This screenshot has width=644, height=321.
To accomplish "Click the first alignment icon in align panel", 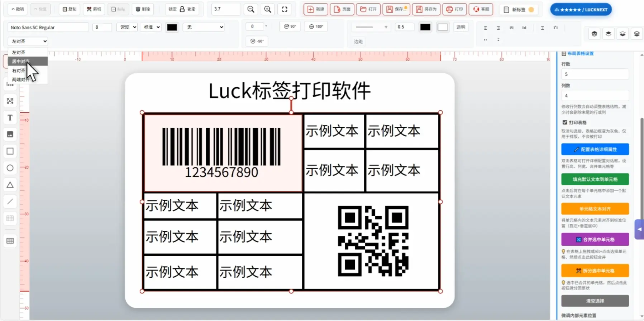I will click(x=486, y=28).
